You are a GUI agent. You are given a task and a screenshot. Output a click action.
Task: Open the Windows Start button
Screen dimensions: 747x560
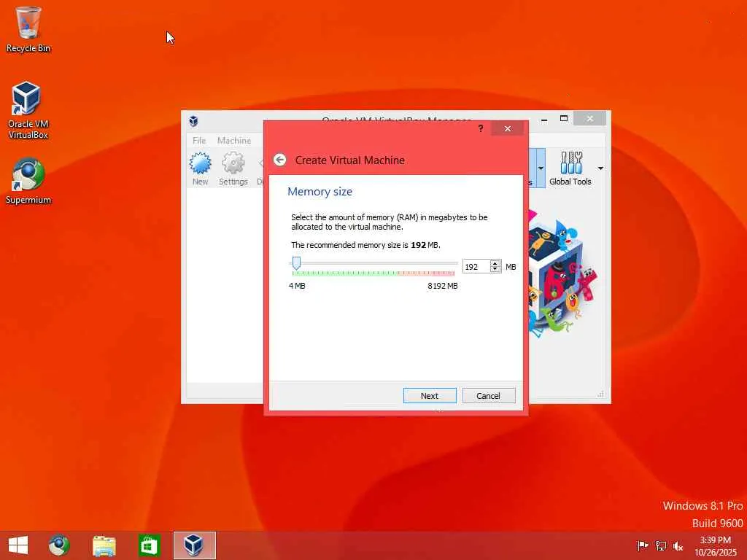pos(18,545)
